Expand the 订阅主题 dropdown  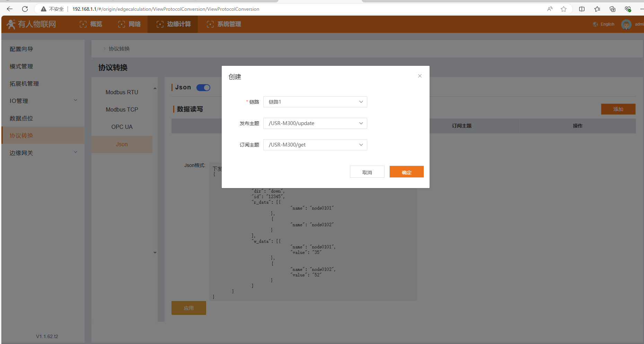315,145
